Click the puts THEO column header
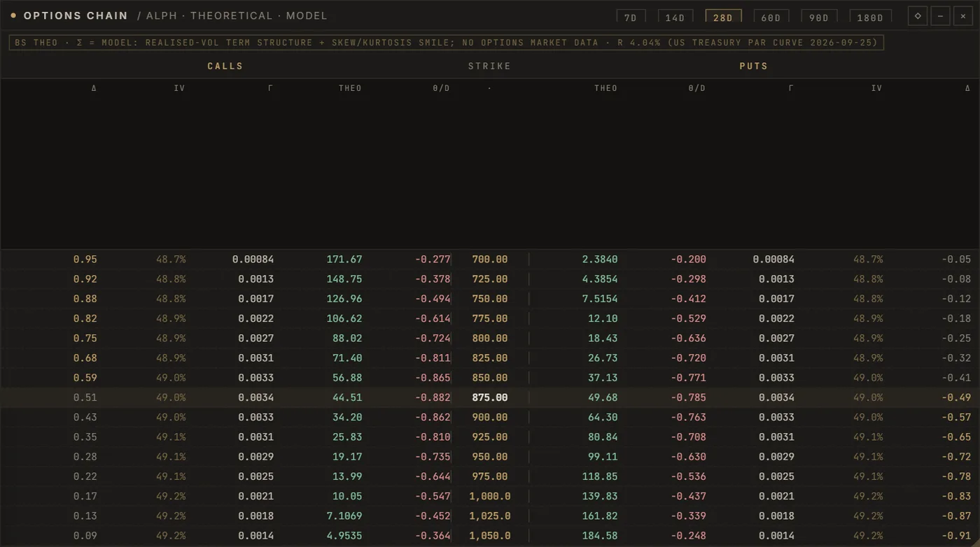 (606, 88)
